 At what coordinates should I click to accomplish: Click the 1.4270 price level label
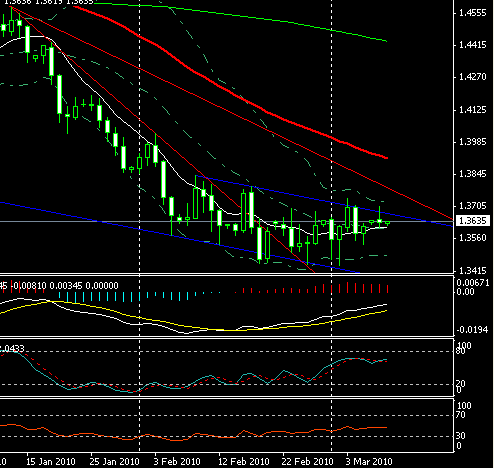click(473, 77)
